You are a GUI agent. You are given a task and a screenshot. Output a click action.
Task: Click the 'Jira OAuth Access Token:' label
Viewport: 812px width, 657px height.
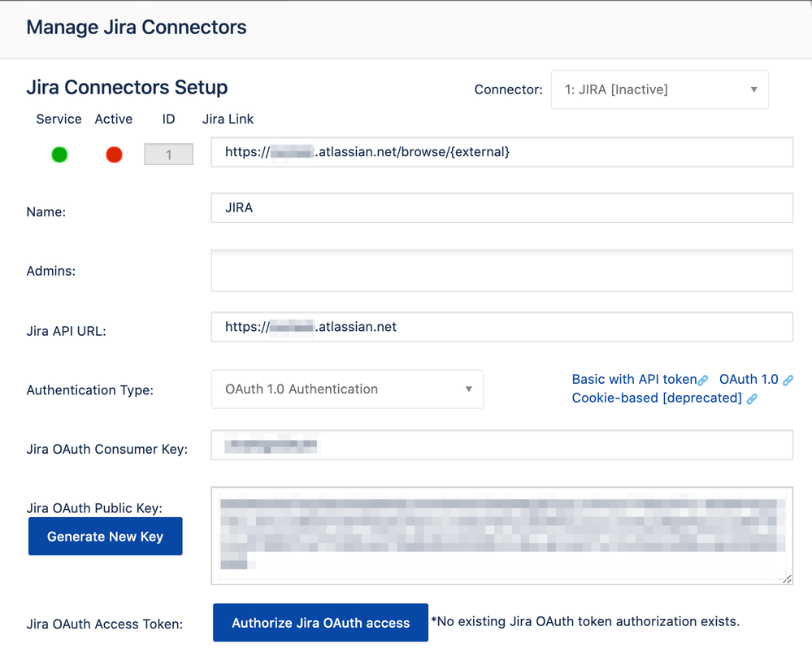pyautogui.click(x=105, y=624)
